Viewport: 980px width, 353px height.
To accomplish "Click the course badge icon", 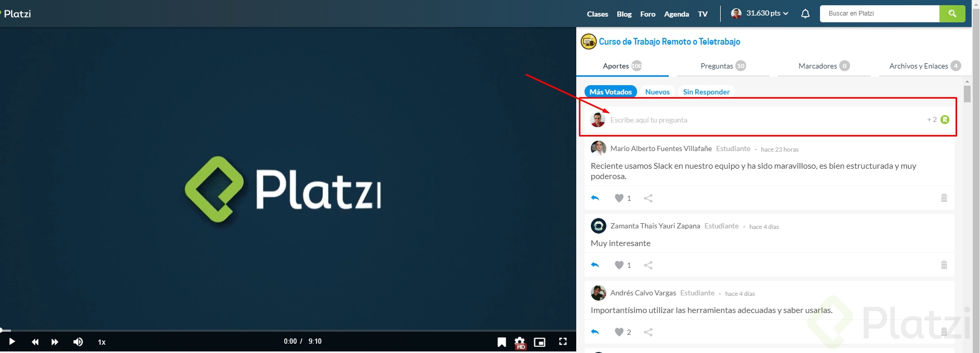I will [588, 42].
